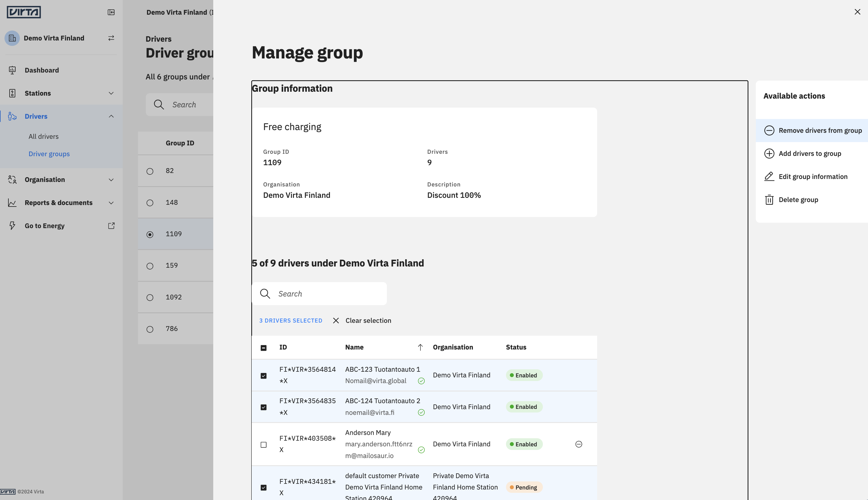Image resolution: width=868 pixels, height=500 pixels.
Task: Uncheck the default customer Private row checkbox
Action: click(x=263, y=488)
